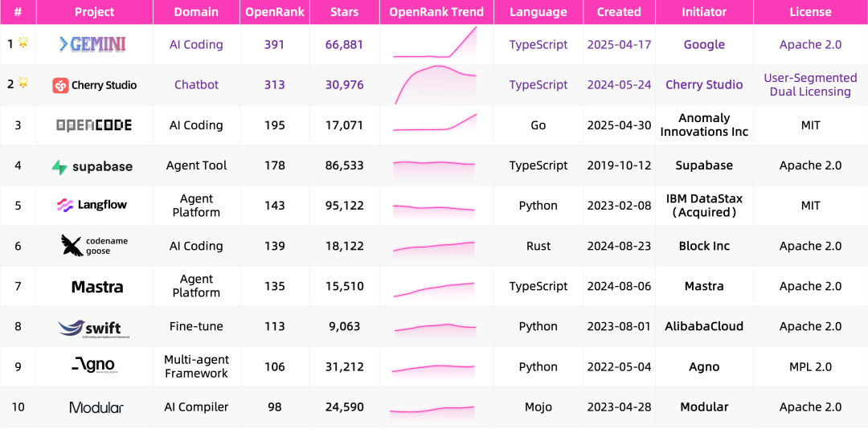Open the Langflow logo
This screenshot has height=429, width=868.
pyautogui.click(x=92, y=206)
